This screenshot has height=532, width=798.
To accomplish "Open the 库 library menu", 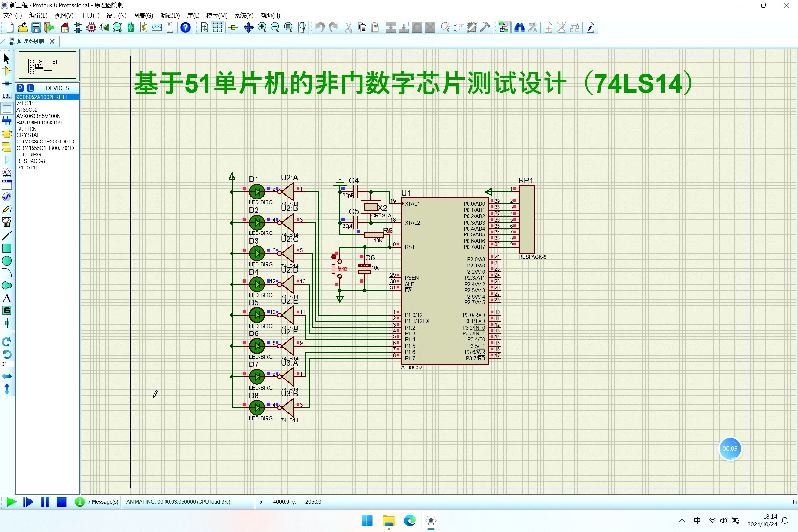I will pos(193,15).
